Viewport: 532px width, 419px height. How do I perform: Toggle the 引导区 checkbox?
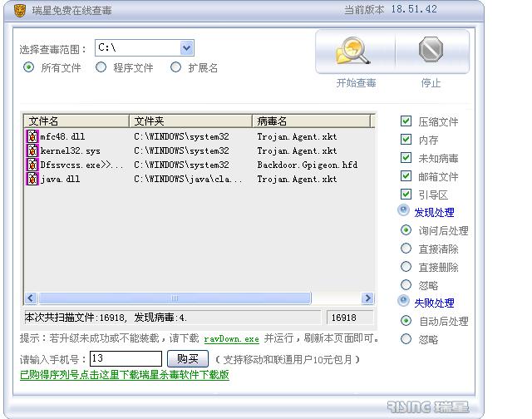pos(406,195)
